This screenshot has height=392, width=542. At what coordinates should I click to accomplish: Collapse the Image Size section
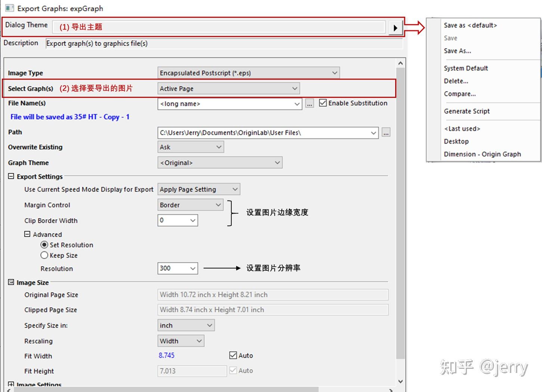click(11, 282)
